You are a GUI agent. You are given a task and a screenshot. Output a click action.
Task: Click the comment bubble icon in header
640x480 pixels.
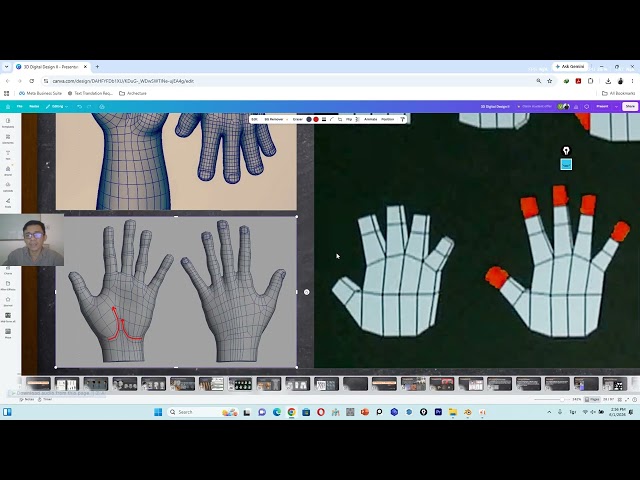tap(587, 107)
